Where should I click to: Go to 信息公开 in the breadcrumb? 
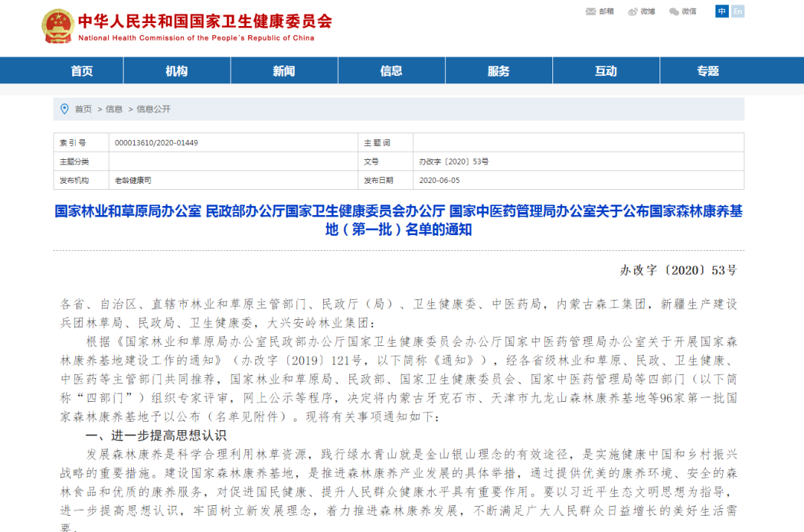tap(153, 109)
